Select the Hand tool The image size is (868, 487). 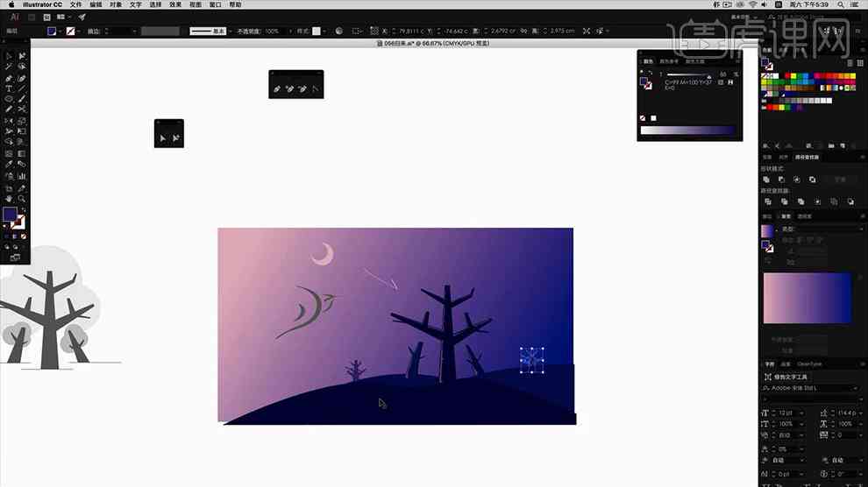9,199
